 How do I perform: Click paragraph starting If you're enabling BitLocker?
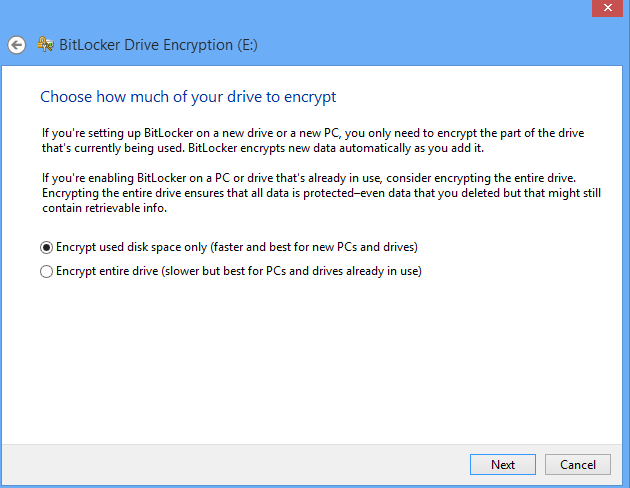[x=321, y=193]
